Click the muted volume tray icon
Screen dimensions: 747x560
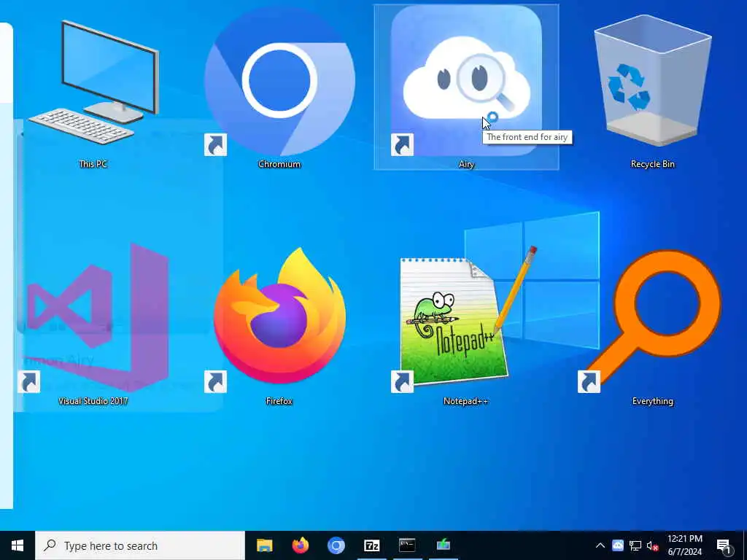653,545
